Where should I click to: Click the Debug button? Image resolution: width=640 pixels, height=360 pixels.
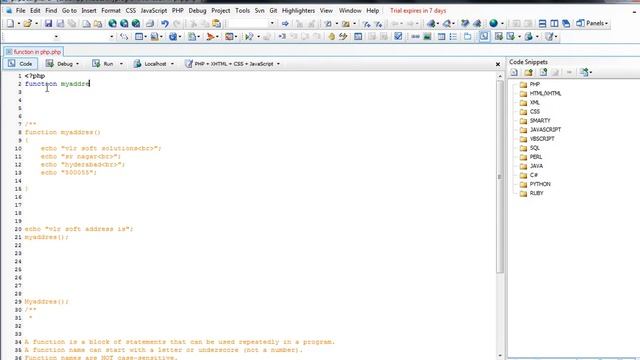pyautogui.click(x=60, y=64)
